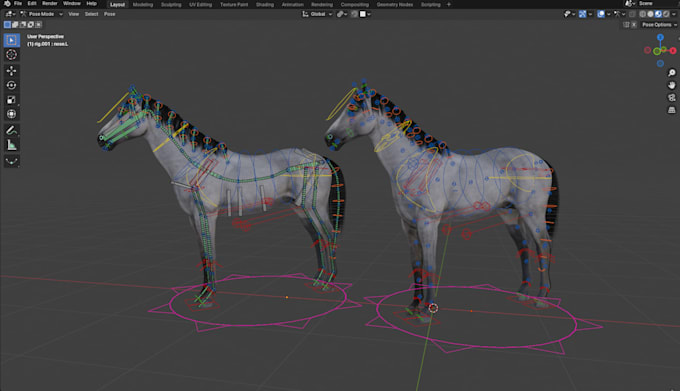680x391 pixels.
Task: Click the hand pan view icon
Action: click(x=672, y=85)
